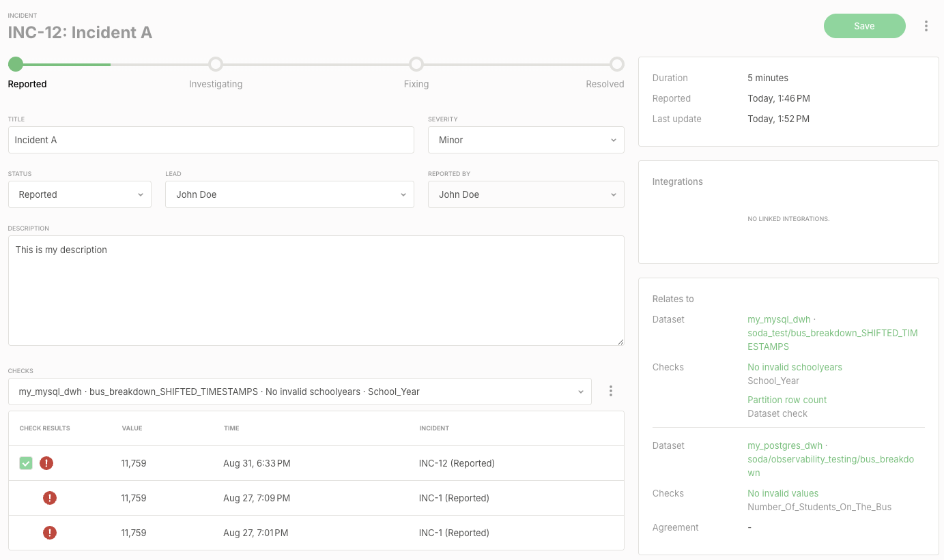944x560 pixels.
Task: Open the kebab menu beside Checks dropdown
Action: coord(611,391)
